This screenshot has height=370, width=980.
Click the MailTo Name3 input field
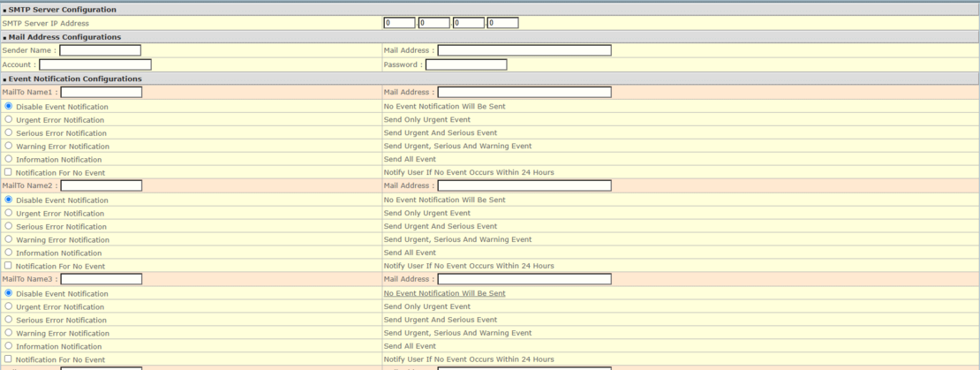pyautogui.click(x=101, y=279)
